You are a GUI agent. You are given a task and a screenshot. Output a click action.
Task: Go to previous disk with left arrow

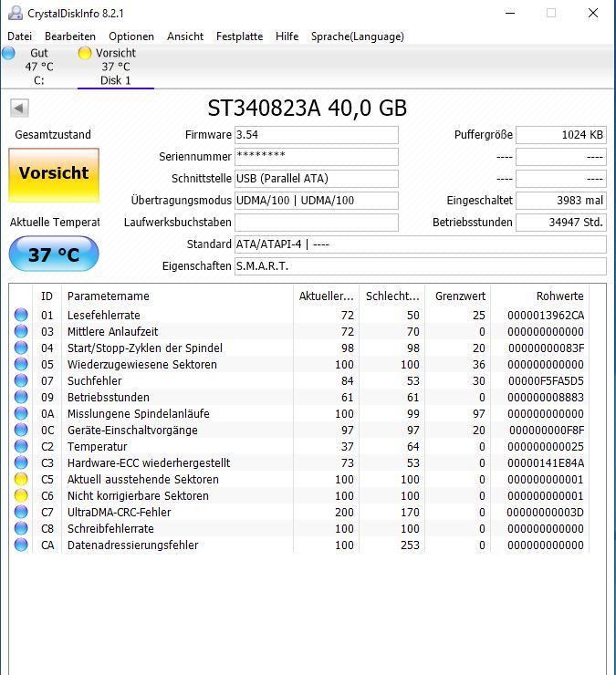[19, 108]
